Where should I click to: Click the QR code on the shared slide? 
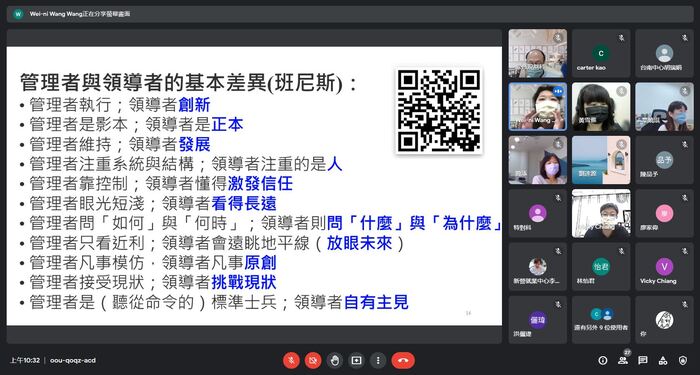click(x=439, y=110)
